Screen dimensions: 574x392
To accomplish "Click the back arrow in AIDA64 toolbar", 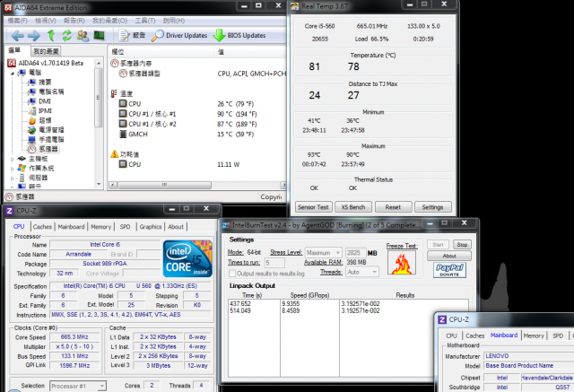I will [18, 36].
